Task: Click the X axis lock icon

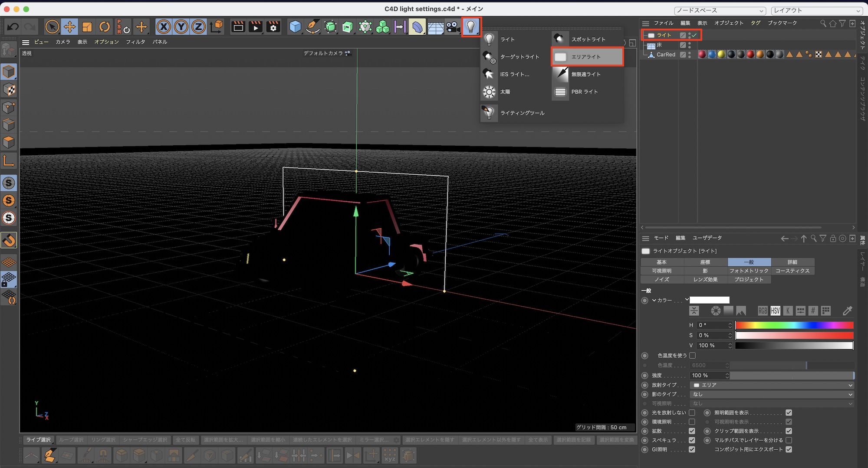Action: tap(164, 27)
